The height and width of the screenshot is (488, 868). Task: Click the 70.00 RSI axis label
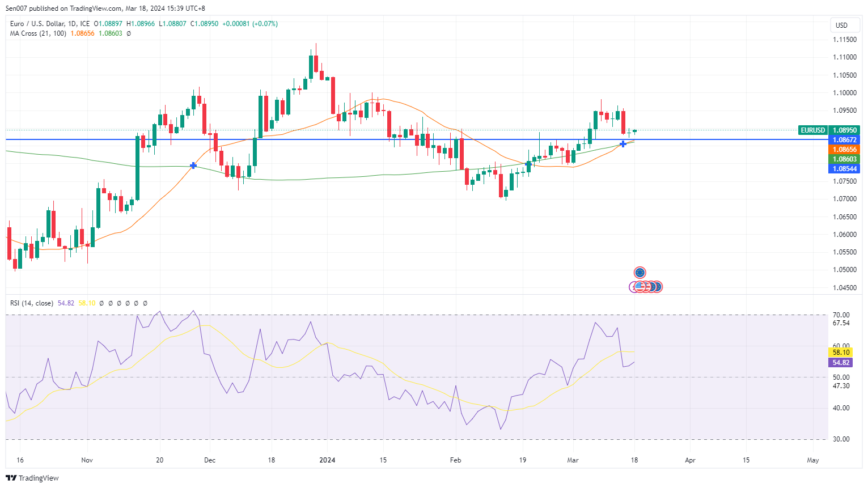[841, 315]
